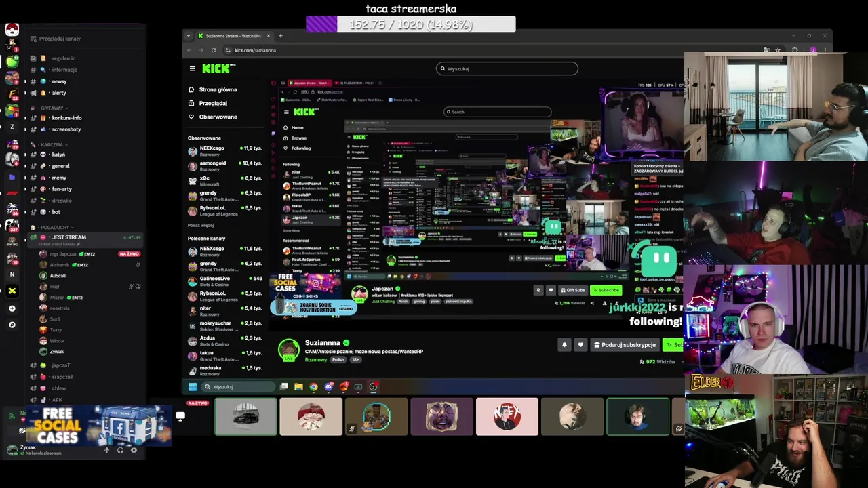Select the car stream thumbnail in call bar
Viewport: 868px width, 488px height.
pos(245,416)
